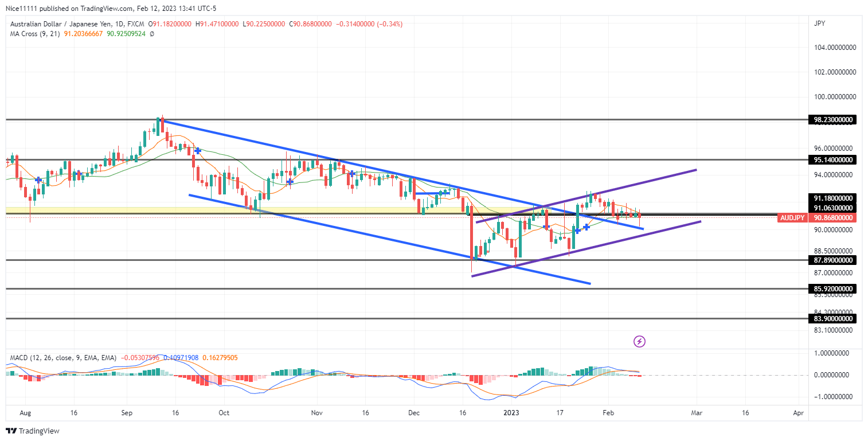The height and width of the screenshot is (441, 868).
Task: Click the 104.00000000 price axis tick
Action: (x=835, y=48)
